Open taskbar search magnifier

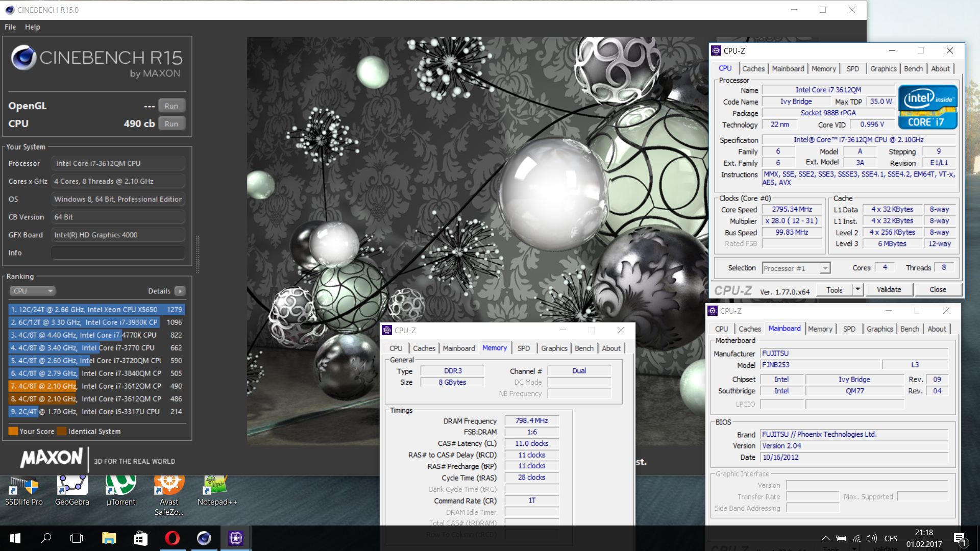(x=46, y=538)
